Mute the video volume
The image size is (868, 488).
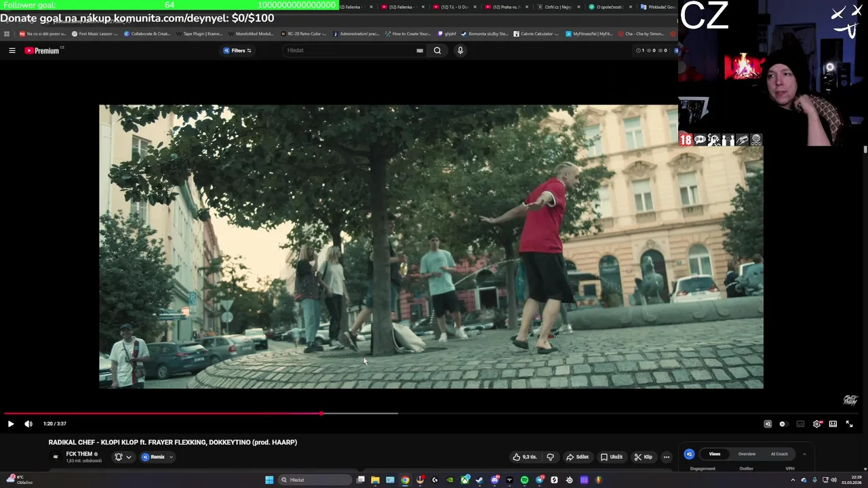pos(28,424)
